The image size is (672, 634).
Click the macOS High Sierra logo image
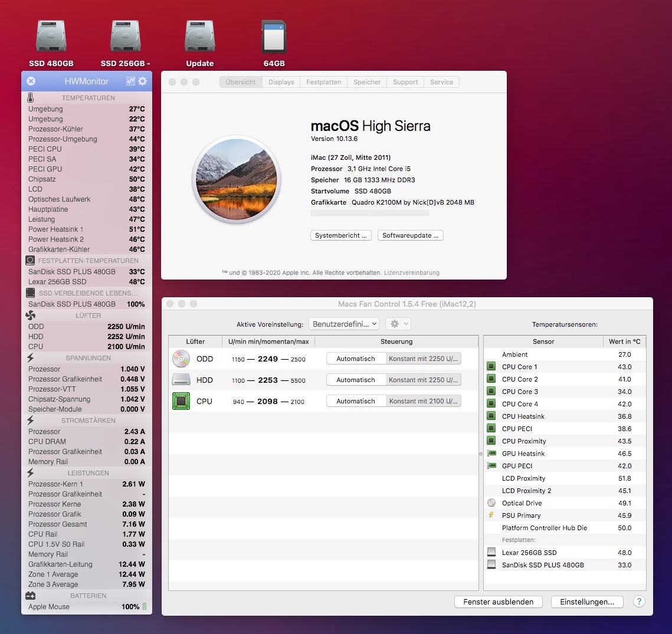tap(236, 179)
